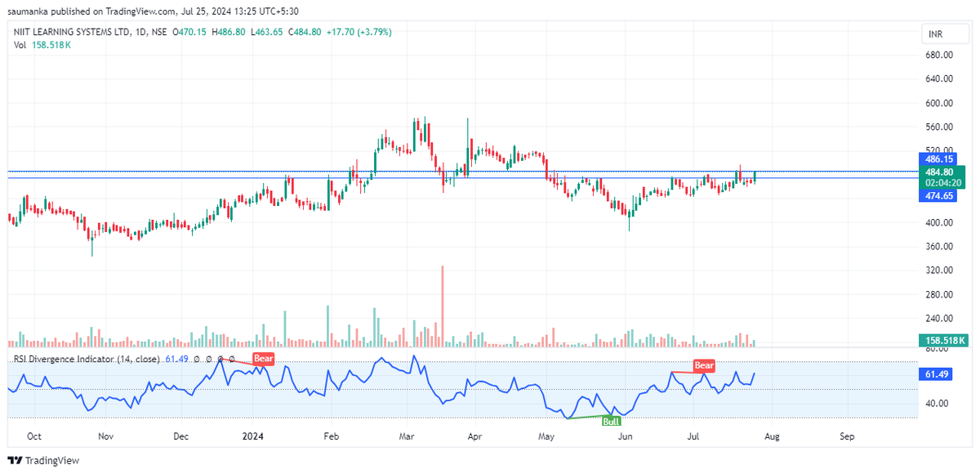980x474 pixels.
Task: Click the 280.00 price axis value
Action: coord(939,294)
